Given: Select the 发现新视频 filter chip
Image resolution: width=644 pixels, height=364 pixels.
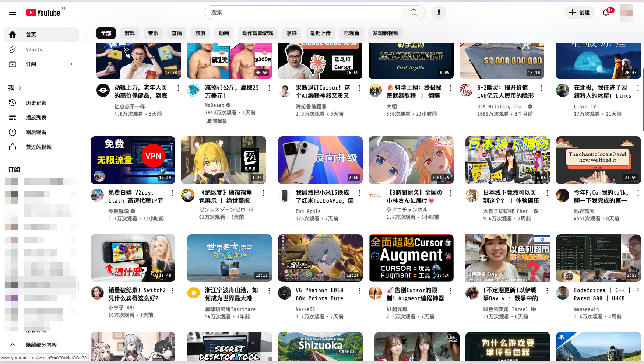Looking at the screenshot, I should click(x=386, y=33).
